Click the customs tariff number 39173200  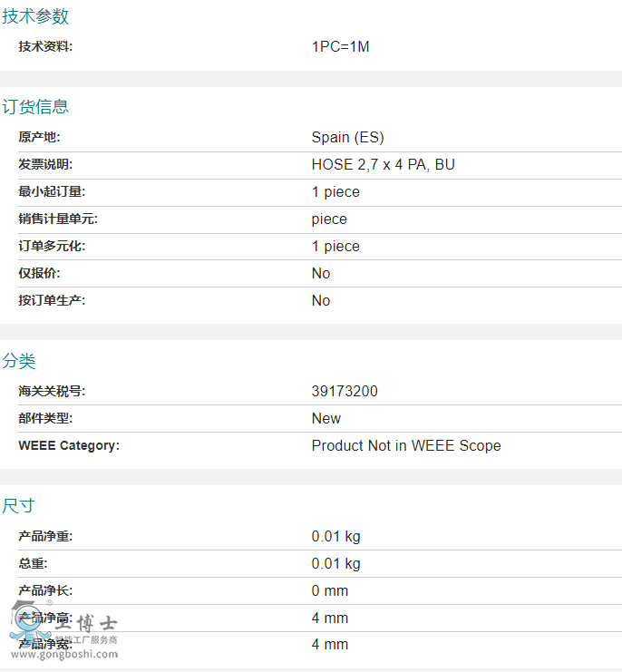click(345, 392)
